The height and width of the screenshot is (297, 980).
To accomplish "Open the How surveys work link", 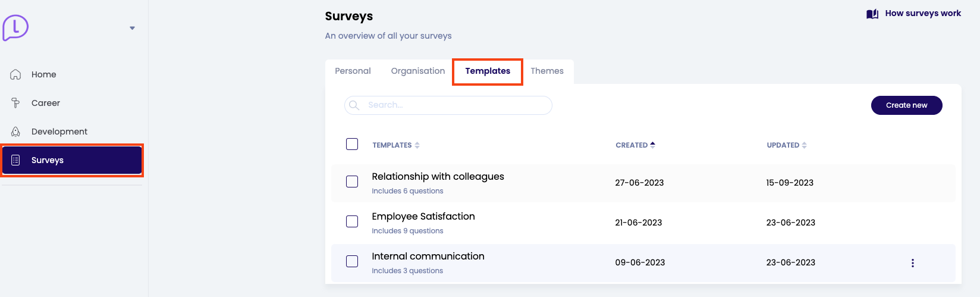I will pyautogui.click(x=922, y=13).
